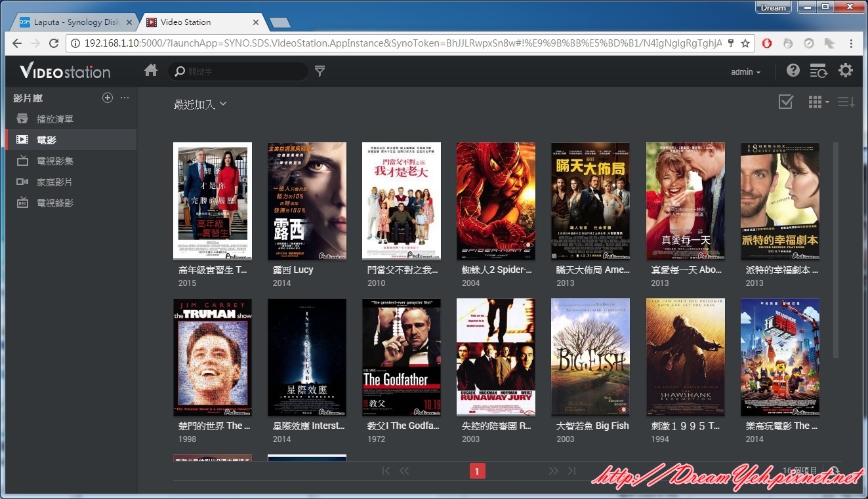Click in the 關鍵字 search field
868x499 pixels.
[238, 71]
